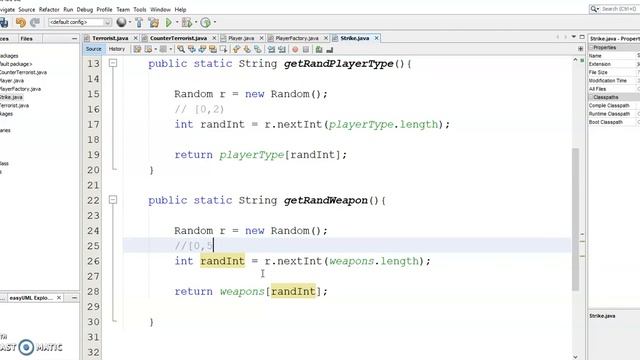Switch to the PlayerFactory.java tab
Screen dimensions: 640x360
pyautogui.click(x=297, y=38)
